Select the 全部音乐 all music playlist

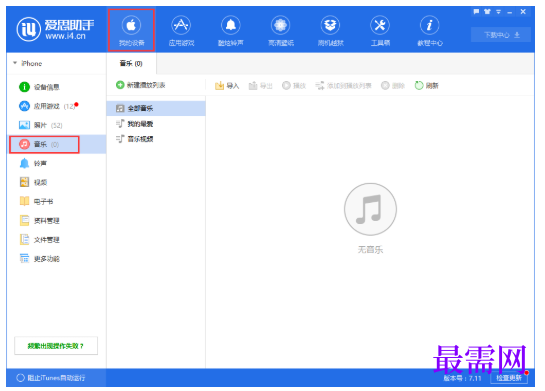156,108
